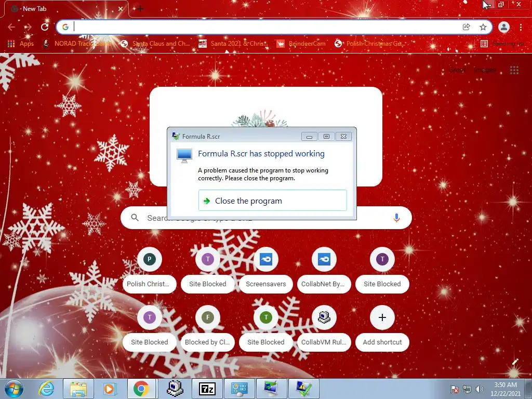Open the Santa 2021 & Chris... bookmark
Image resolution: width=532 pixels, height=399 pixels.
point(233,44)
